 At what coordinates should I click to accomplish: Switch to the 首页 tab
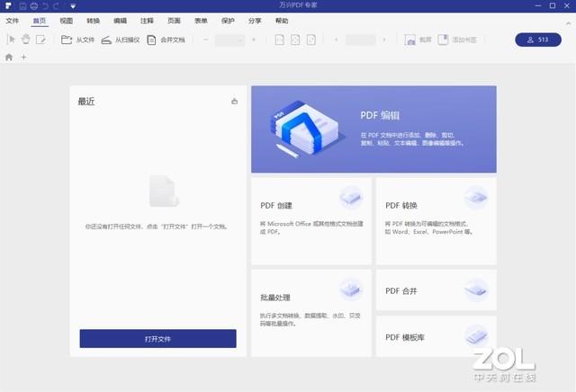pyautogui.click(x=40, y=21)
